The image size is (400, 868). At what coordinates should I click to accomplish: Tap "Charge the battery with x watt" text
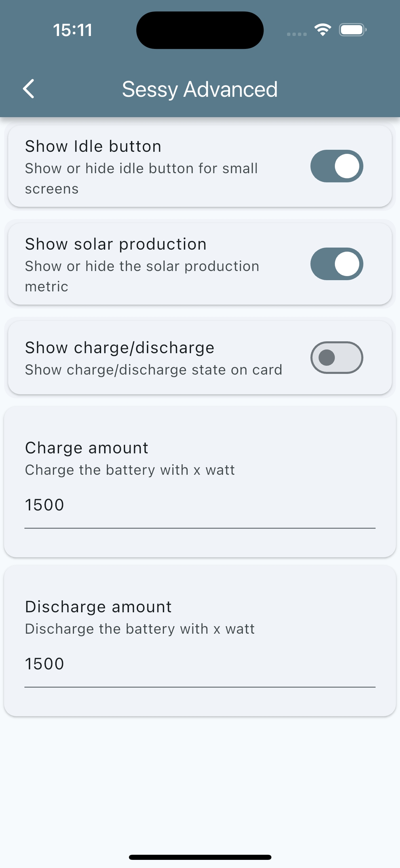point(130,470)
